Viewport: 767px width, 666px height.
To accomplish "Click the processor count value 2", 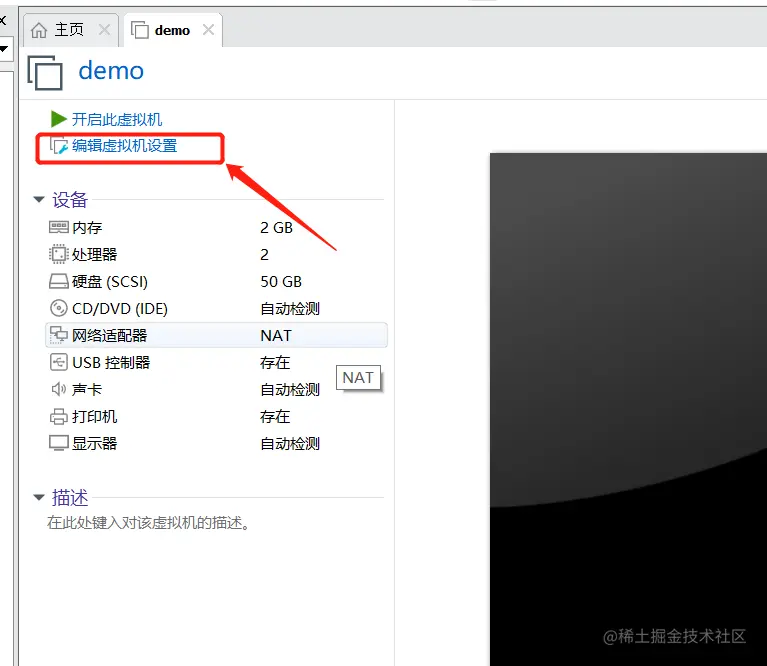I will [264, 254].
